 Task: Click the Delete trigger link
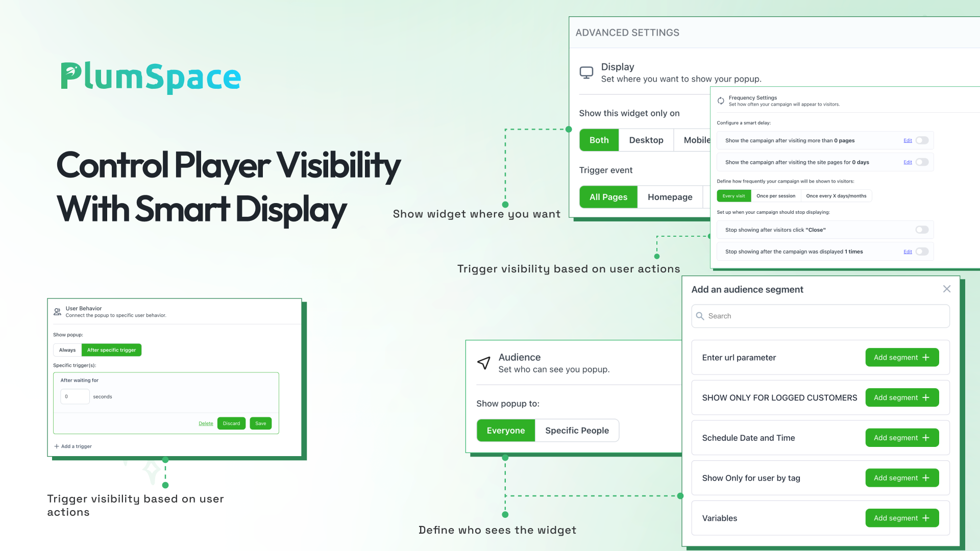(x=206, y=423)
